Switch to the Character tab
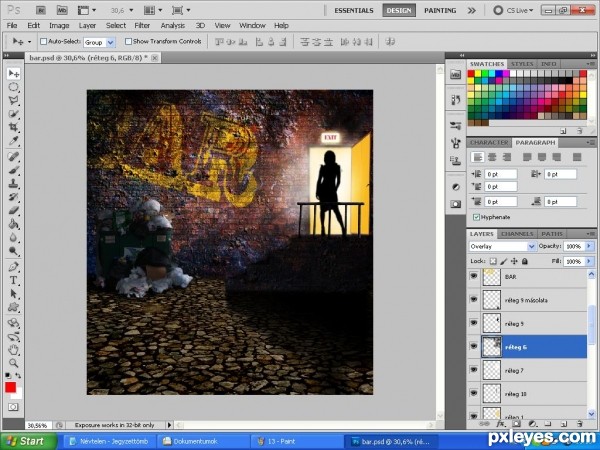 [489, 142]
